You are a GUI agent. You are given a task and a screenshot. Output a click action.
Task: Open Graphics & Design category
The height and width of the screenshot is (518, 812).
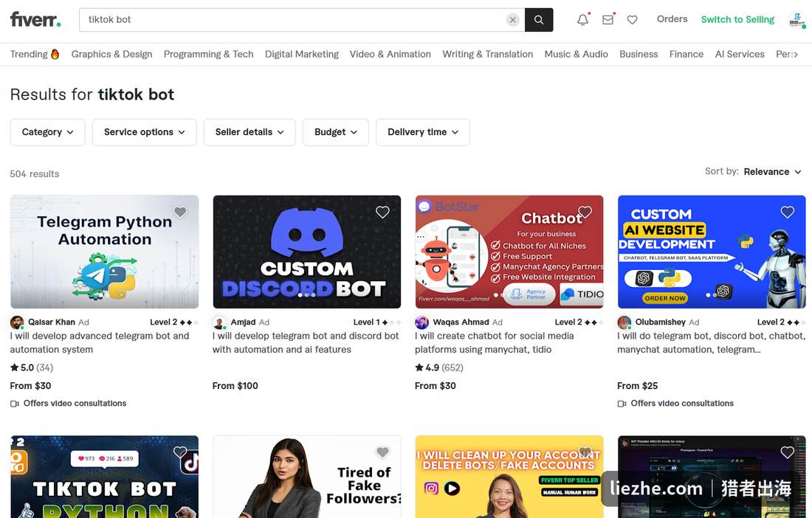112,55
